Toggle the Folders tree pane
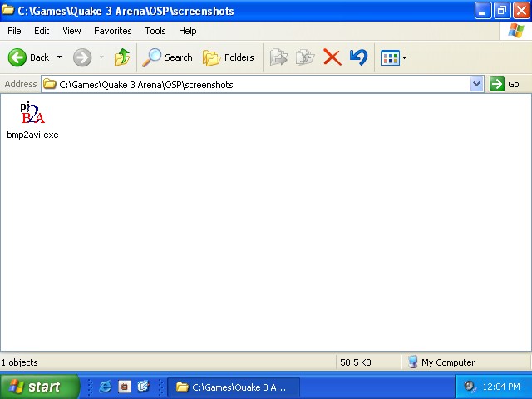 coord(229,57)
